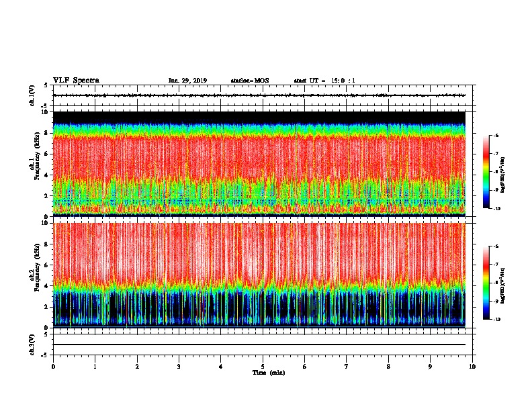532x411 pixels.
Task: Click the ch.1 voltage waveform trace
Action: point(259,95)
